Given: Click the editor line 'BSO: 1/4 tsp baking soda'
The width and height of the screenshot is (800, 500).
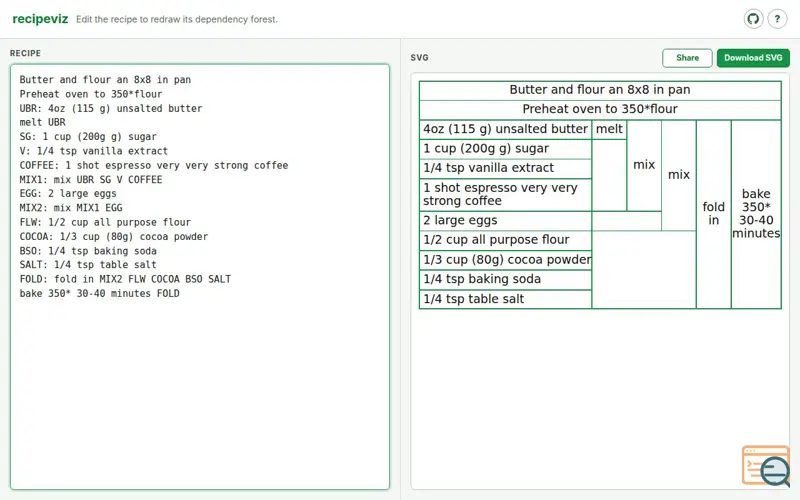Looking at the screenshot, I should tap(88, 251).
